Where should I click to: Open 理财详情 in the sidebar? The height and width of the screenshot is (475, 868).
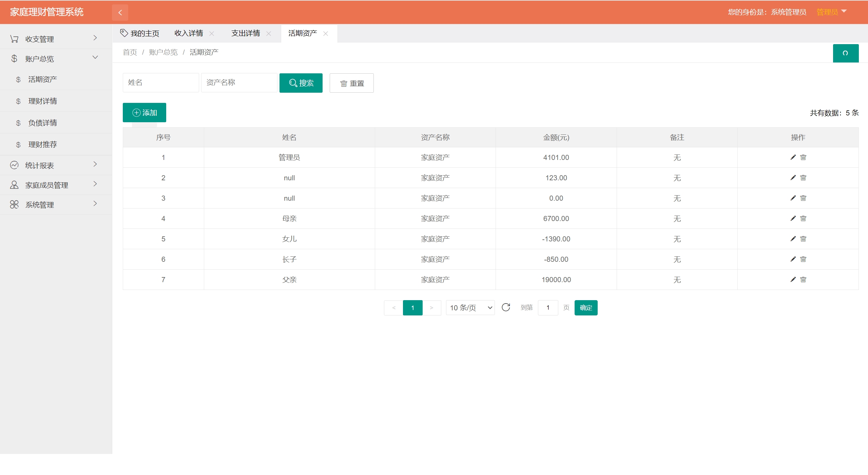(x=43, y=101)
